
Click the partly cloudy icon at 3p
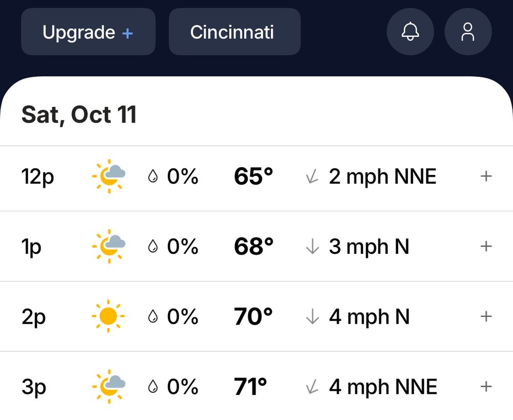point(109,387)
